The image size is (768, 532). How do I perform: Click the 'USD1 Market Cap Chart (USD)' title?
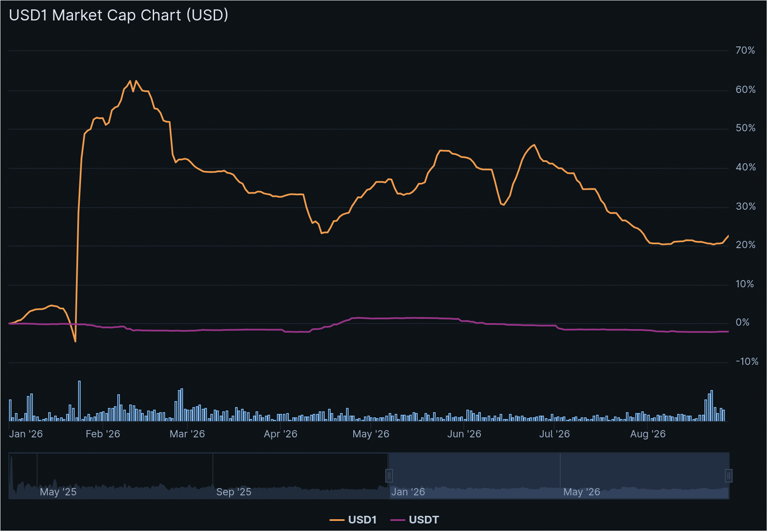pyautogui.click(x=119, y=15)
